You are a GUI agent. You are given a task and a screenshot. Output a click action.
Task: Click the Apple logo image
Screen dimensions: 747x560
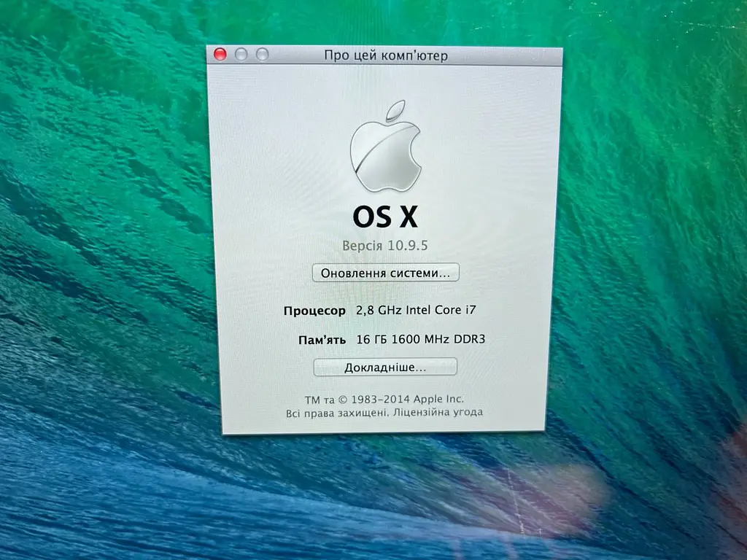point(385,146)
